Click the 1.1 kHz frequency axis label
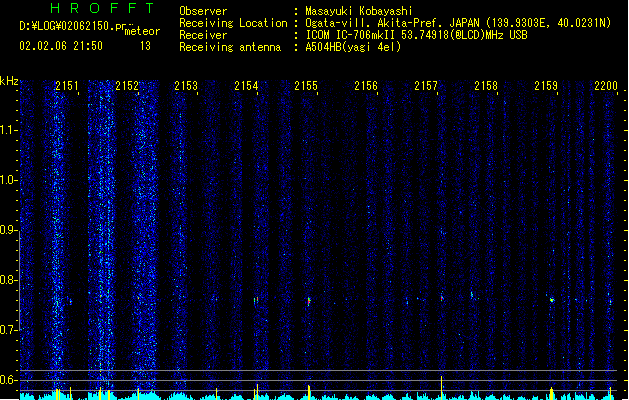The height and width of the screenshot is (400, 629). (x=8, y=130)
